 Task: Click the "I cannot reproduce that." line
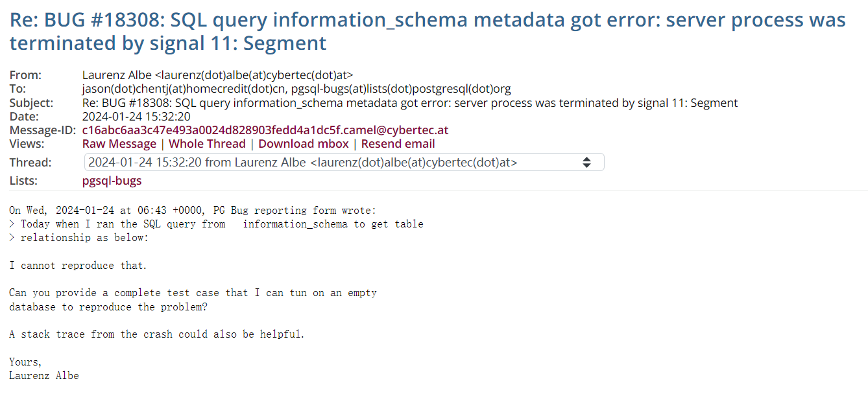point(78,266)
